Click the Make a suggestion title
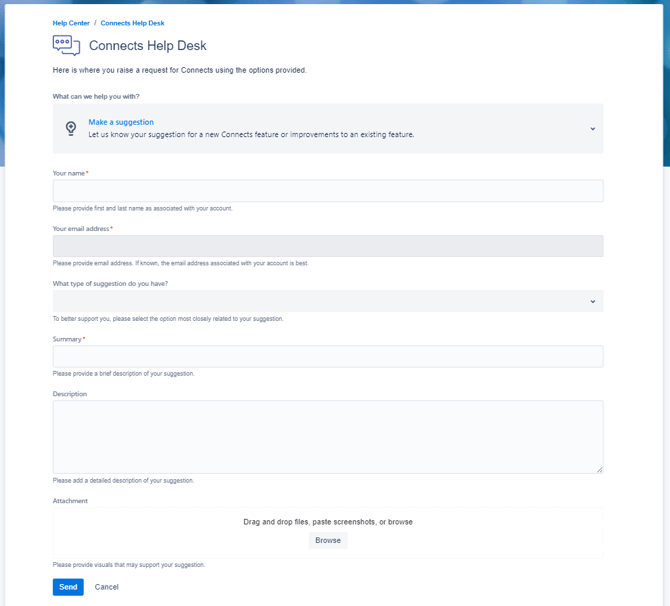The height and width of the screenshot is (606, 670). (121, 122)
